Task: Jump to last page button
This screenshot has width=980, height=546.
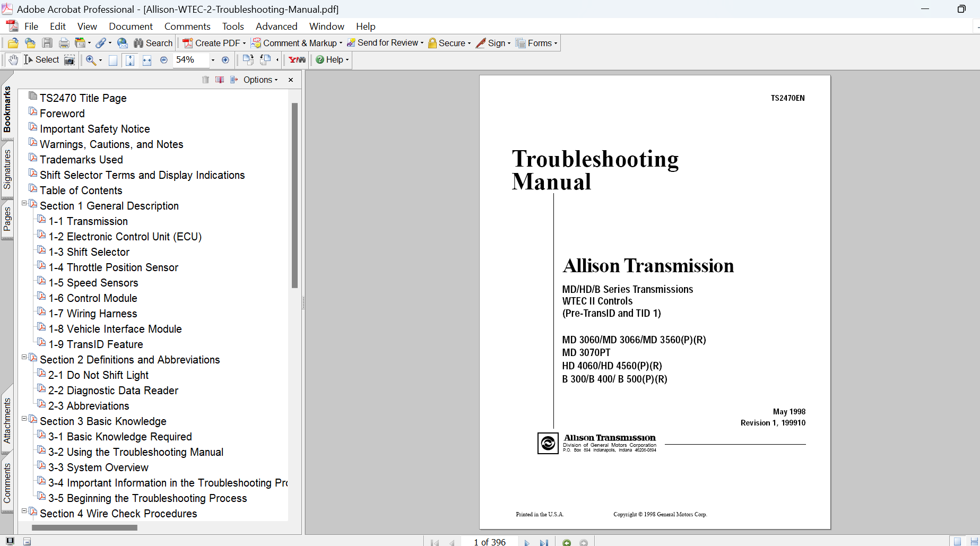Action: 544,542
